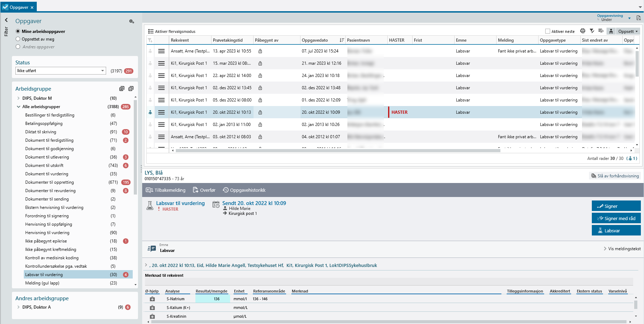Image resolution: width=644 pixels, height=324 pixels.
Task: Open the Status dropdown showing Ikke utført
Action: 61,71
